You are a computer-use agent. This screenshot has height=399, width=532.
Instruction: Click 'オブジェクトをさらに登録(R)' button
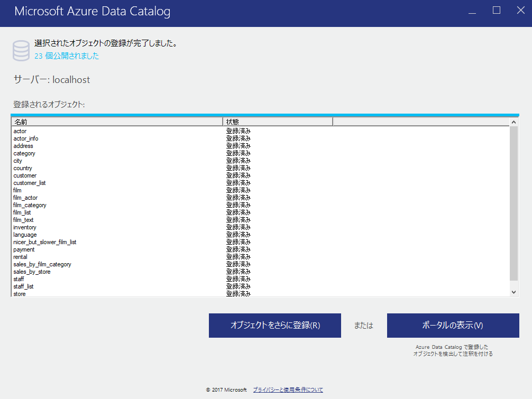click(275, 326)
